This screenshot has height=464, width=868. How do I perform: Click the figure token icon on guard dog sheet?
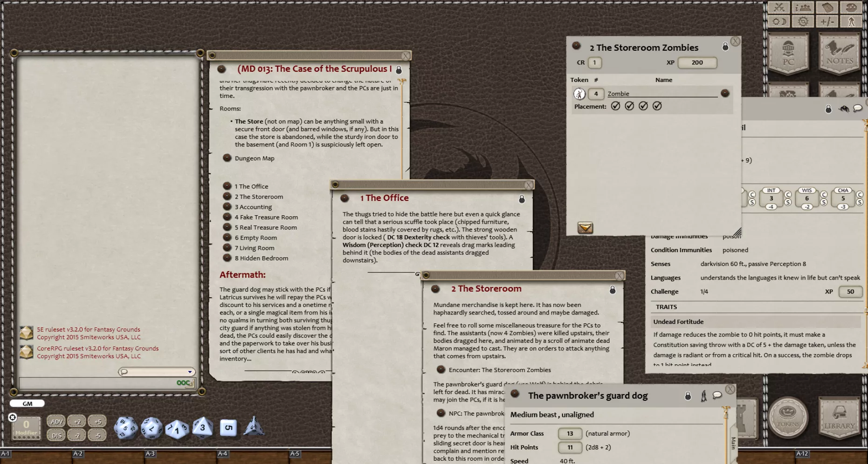703,396
